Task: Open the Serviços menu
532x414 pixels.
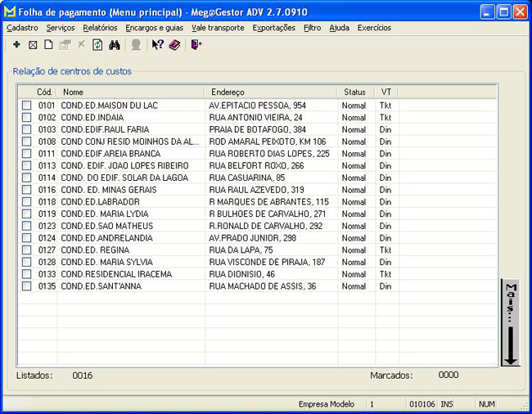Action: [x=61, y=28]
